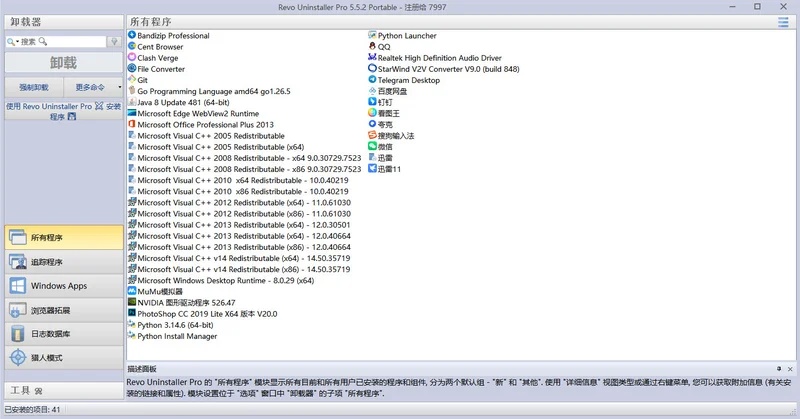Screen dimensions: 800x419
Task: Click the 百度网盘 icon
Action: point(372,91)
